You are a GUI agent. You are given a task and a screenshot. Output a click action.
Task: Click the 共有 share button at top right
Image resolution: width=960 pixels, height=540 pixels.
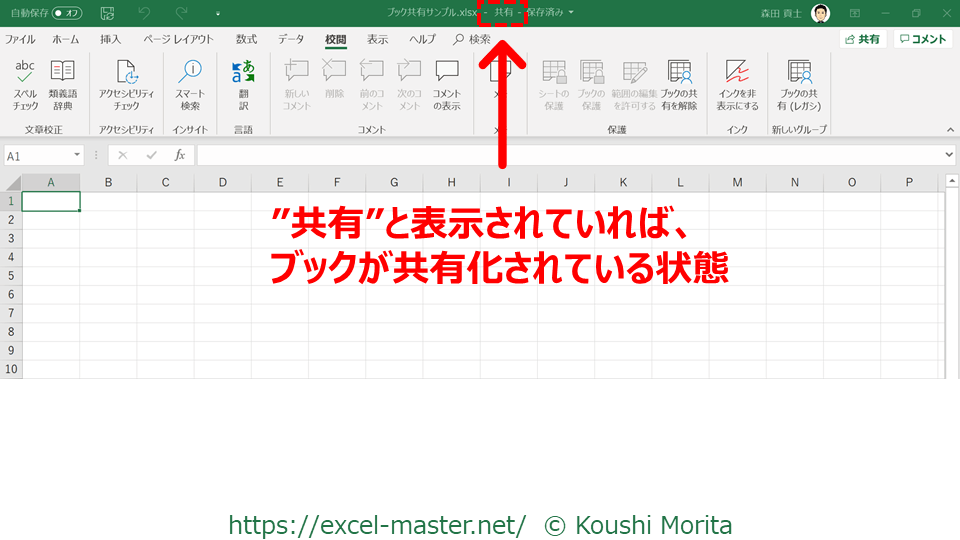[862, 39]
